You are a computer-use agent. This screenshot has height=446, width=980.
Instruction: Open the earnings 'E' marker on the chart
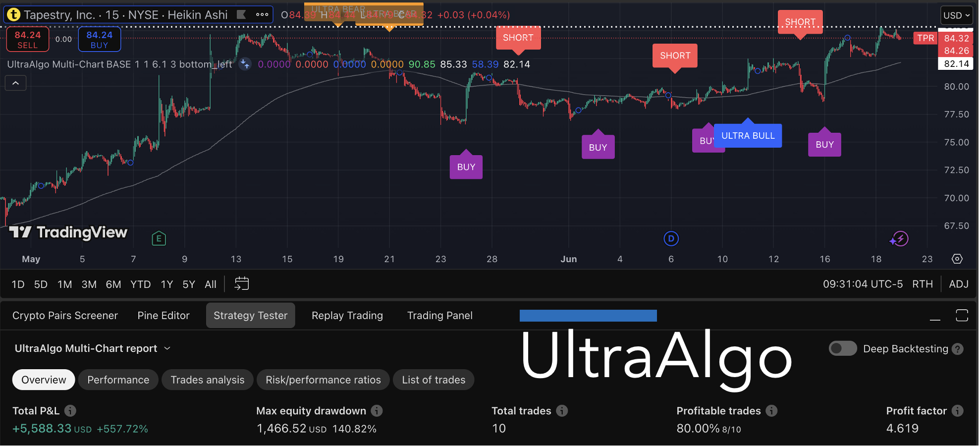coord(159,239)
